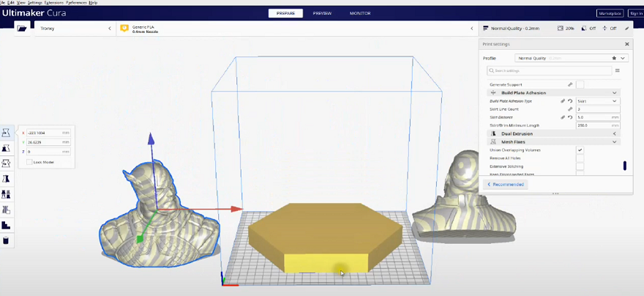Select the Rotate tool

(7, 163)
